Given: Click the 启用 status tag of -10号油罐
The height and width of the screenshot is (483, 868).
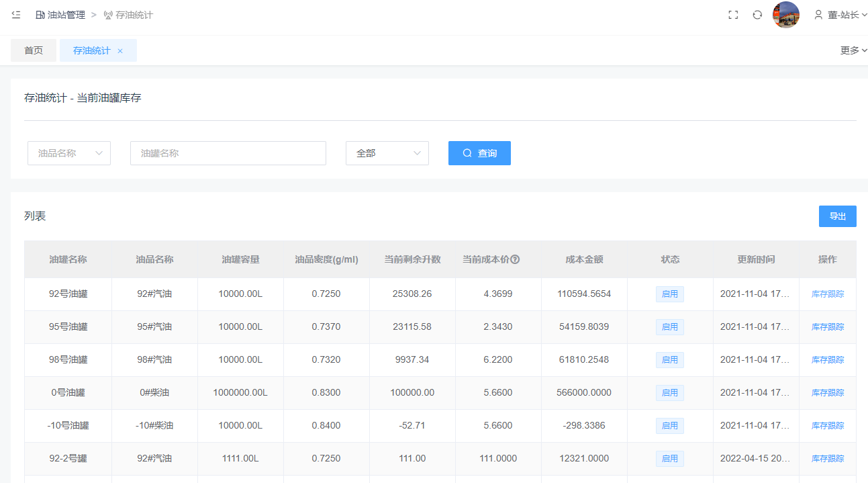Looking at the screenshot, I should pyautogui.click(x=670, y=426).
